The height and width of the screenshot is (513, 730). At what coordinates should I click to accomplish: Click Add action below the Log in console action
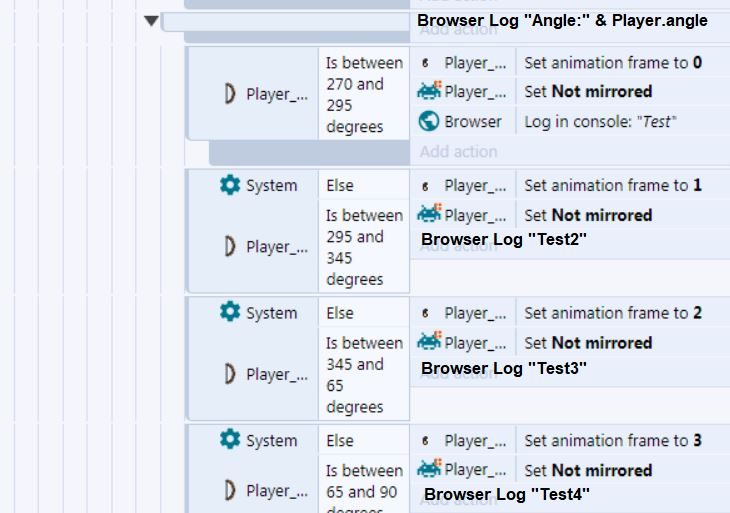[459, 152]
